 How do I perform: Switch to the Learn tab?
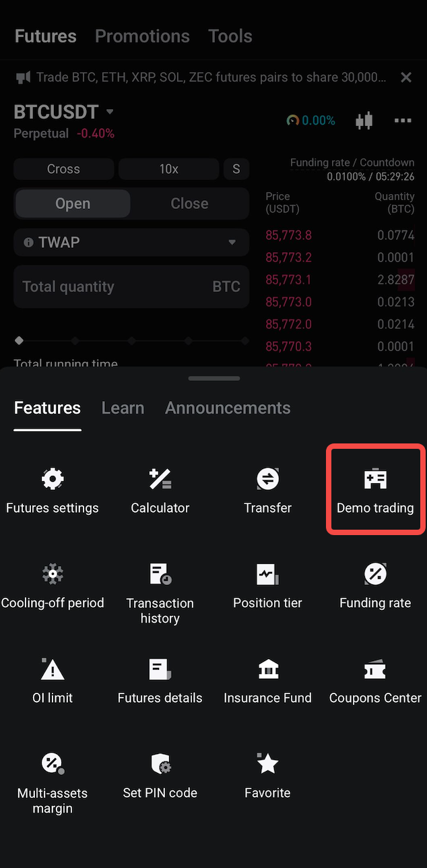click(x=123, y=408)
